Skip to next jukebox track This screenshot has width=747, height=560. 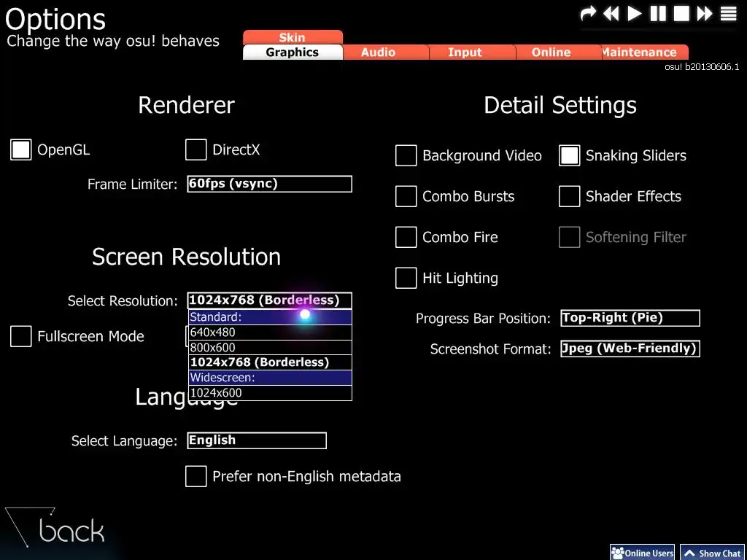(705, 13)
